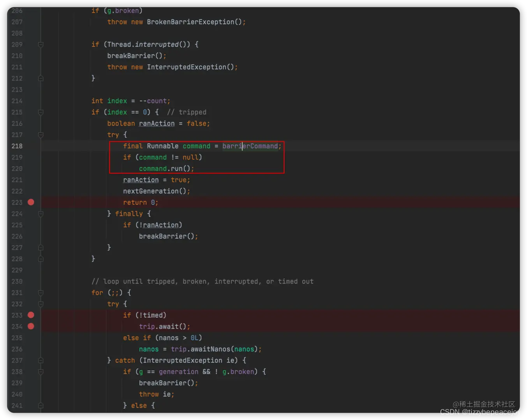Click ranAction variable on line 216

[157, 123]
